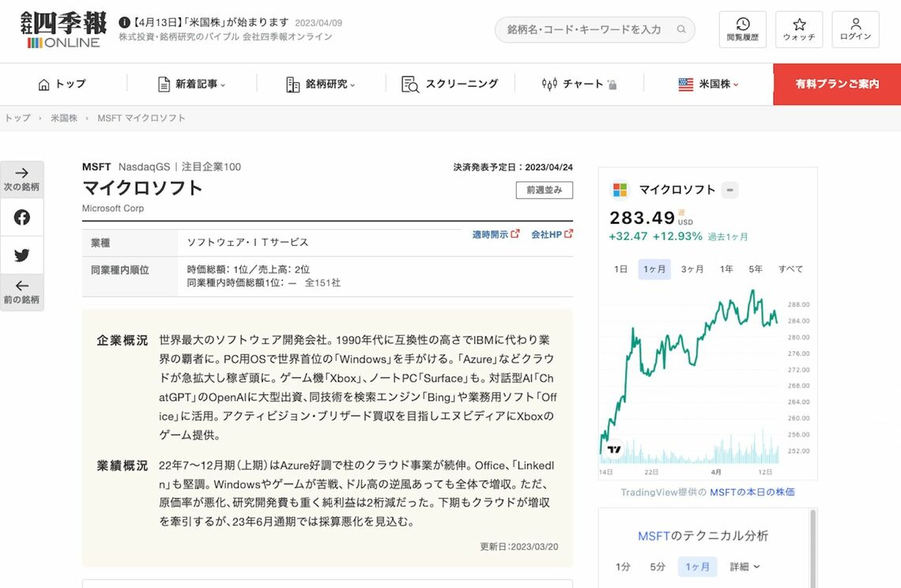This screenshot has height=588, width=901.
Task: Open the ウォッチ star watchlist
Action: [799, 29]
